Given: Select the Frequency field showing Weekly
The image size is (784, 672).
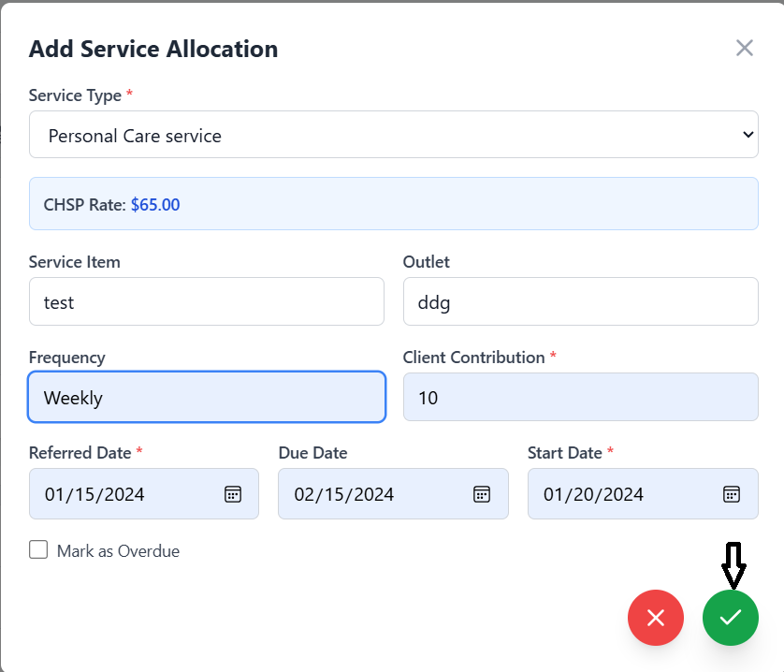Looking at the screenshot, I should point(206,397).
